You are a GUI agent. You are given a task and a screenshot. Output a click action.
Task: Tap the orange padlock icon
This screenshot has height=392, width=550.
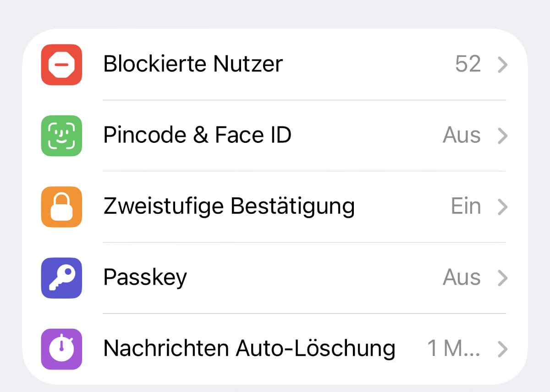coord(61,207)
